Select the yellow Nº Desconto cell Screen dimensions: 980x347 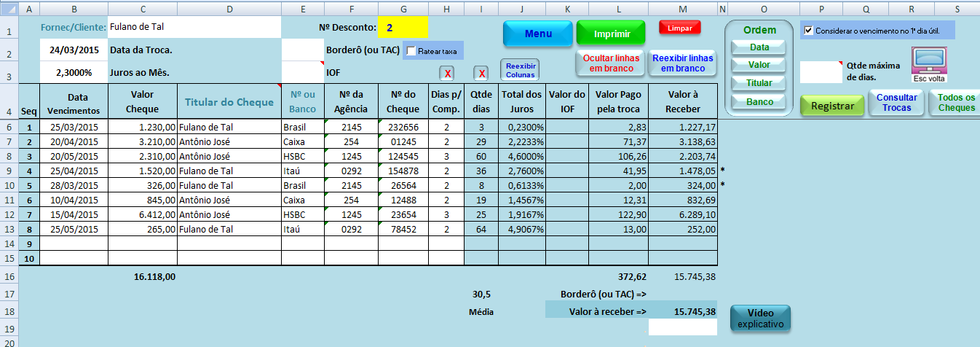click(403, 28)
